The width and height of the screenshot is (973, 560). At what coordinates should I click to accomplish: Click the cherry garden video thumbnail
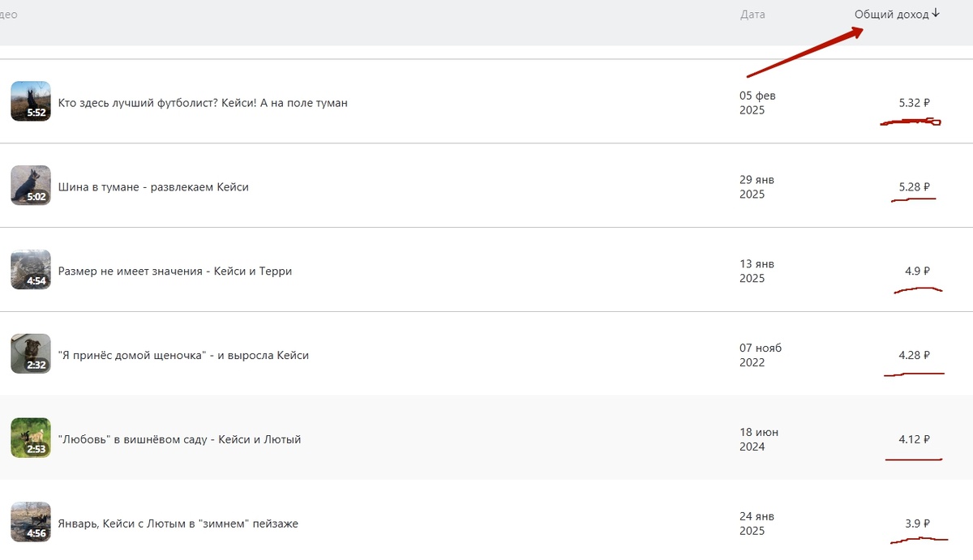click(31, 438)
